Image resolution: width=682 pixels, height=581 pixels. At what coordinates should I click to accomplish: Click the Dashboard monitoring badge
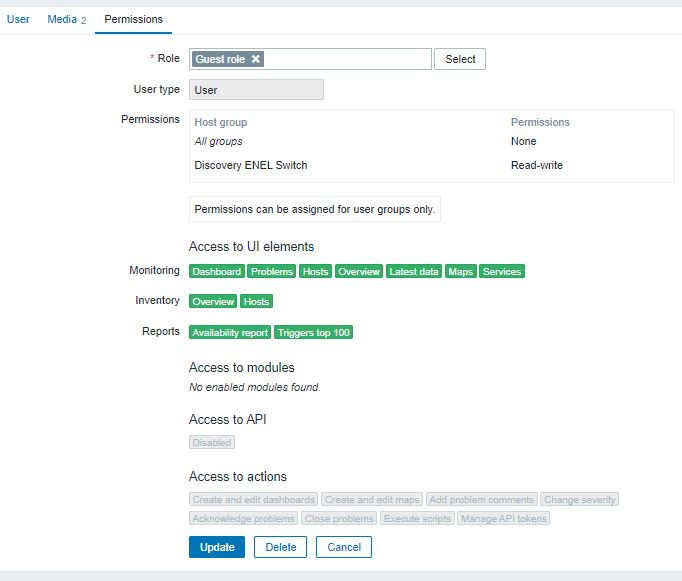[217, 272]
